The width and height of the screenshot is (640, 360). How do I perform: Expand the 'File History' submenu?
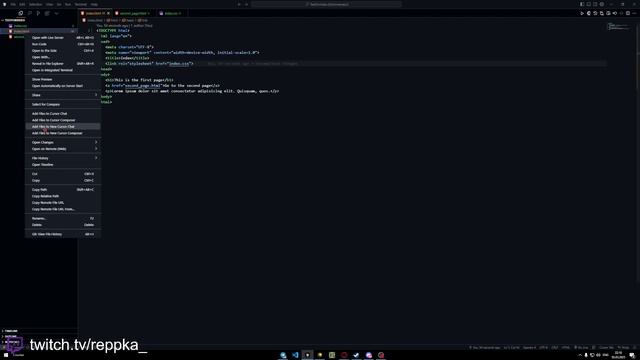63,158
